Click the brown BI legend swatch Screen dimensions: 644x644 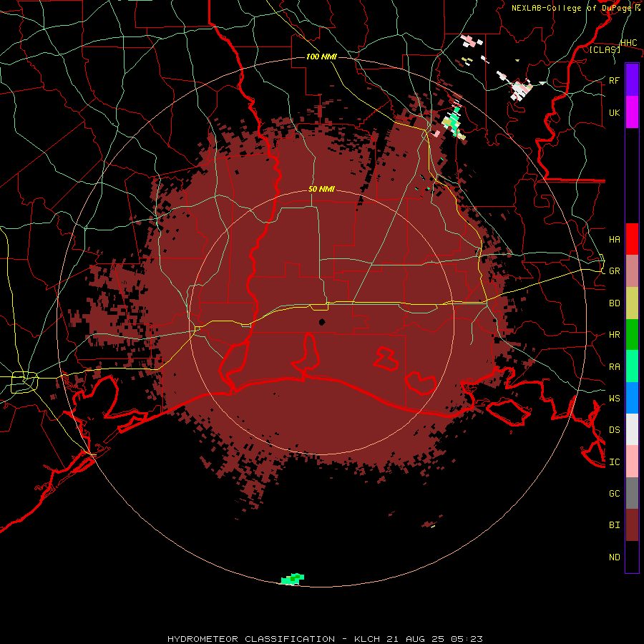pos(632,525)
